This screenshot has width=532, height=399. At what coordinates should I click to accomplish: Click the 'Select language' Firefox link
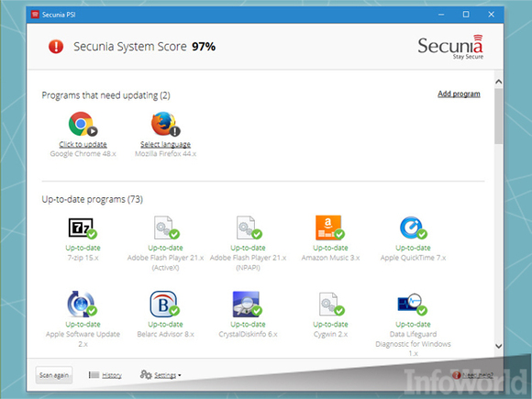(x=165, y=145)
